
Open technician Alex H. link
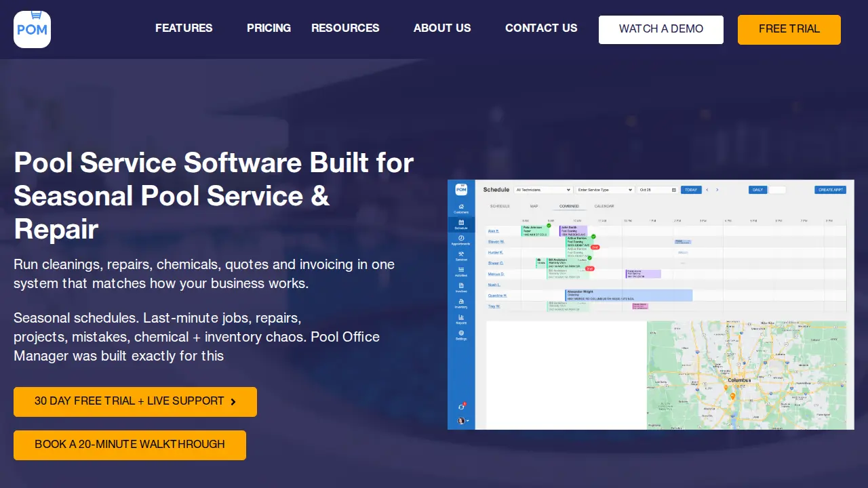click(x=493, y=231)
